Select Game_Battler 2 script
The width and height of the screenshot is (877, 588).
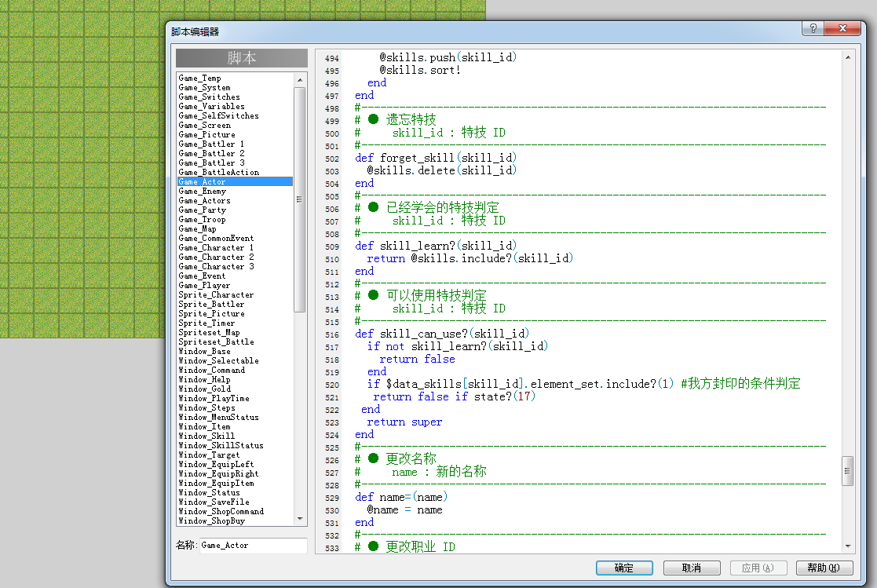click(235, 153)
